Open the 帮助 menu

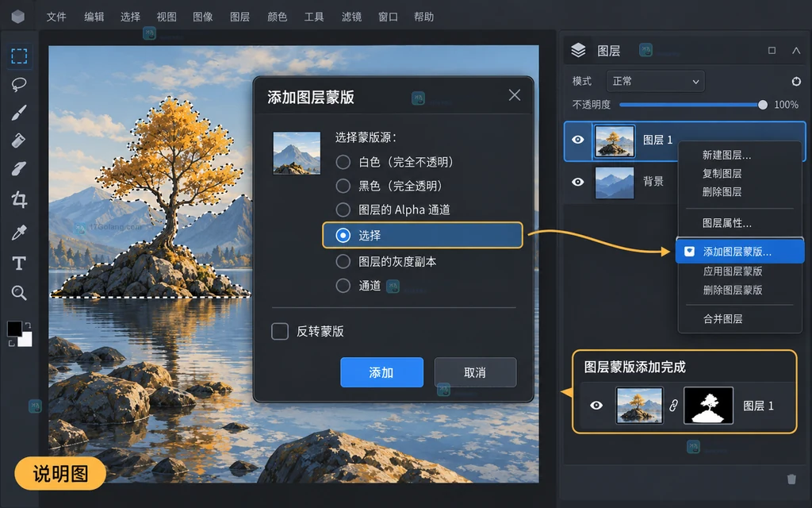(423, 17)
